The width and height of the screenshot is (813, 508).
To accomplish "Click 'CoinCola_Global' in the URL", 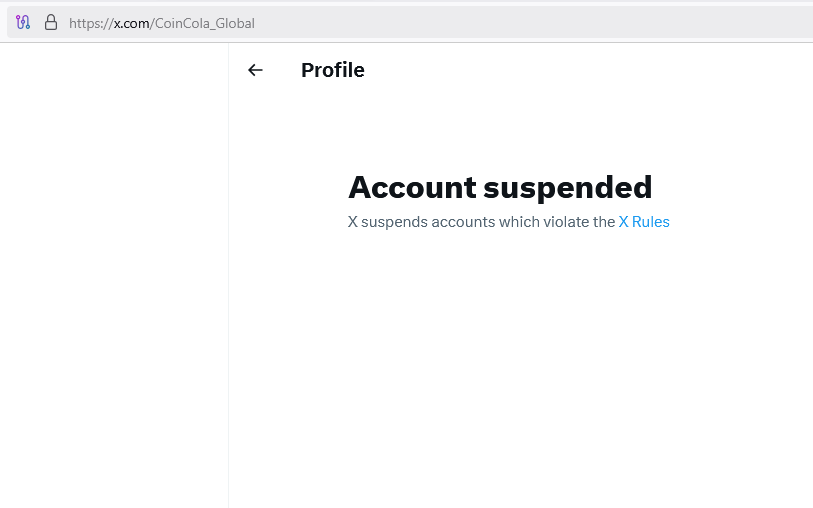I will click(x=205, y=23).
